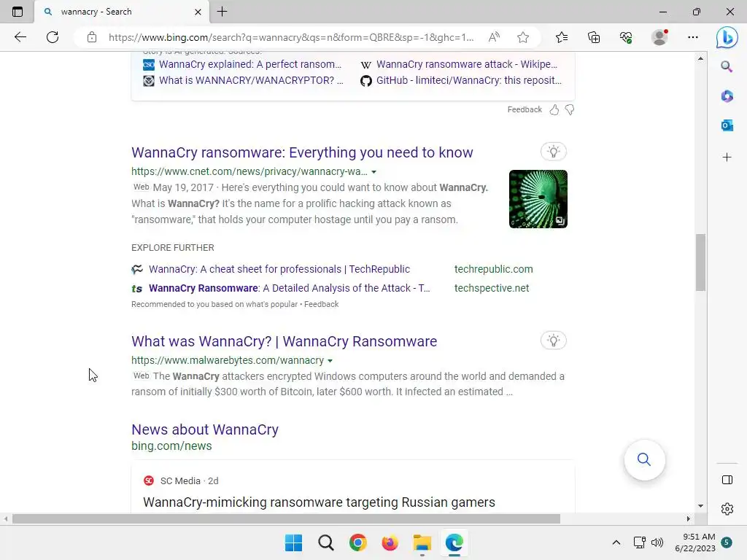Viewport: 747px width, 560px height.
Task: Open volume control in tray
Action: pos(657,542)
